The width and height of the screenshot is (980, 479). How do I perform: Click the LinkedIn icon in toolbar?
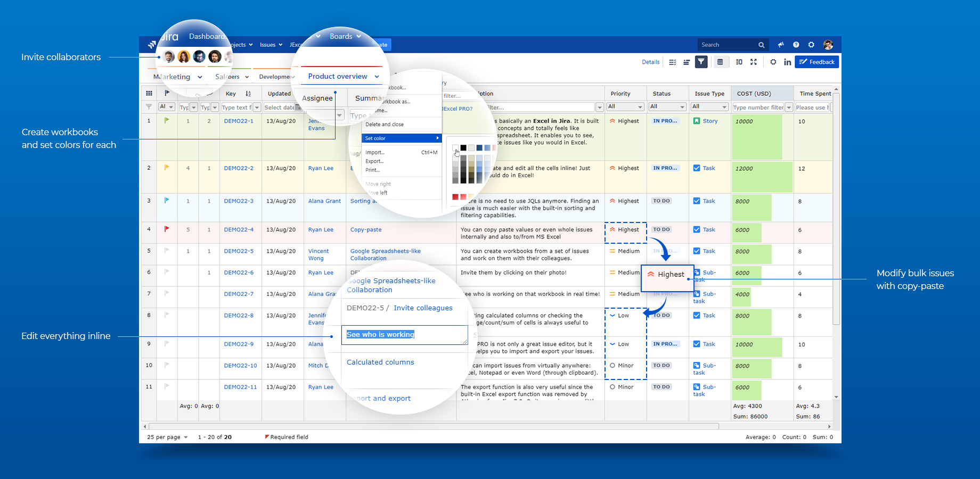click(x=787, y=62)
